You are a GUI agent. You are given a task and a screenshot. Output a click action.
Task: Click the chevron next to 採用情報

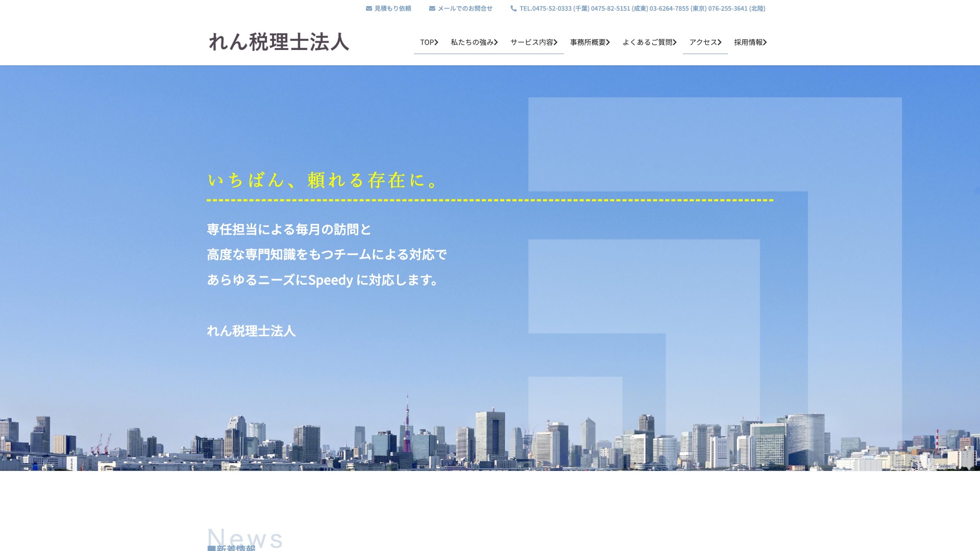click(765, 42)
